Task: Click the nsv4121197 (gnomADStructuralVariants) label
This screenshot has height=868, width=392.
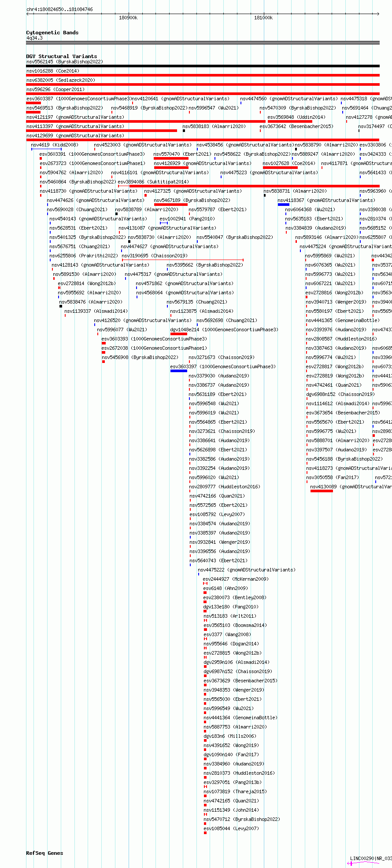Action: [x=75, y=117]
